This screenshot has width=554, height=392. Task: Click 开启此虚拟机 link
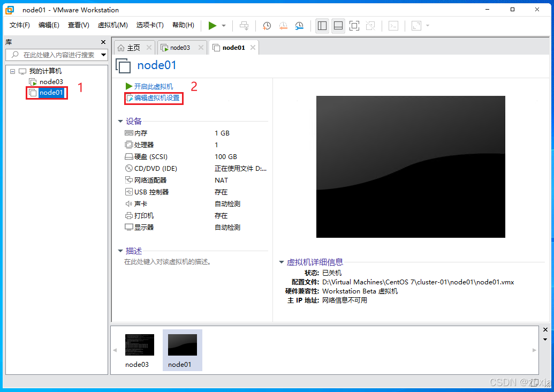tap(153, 87)
